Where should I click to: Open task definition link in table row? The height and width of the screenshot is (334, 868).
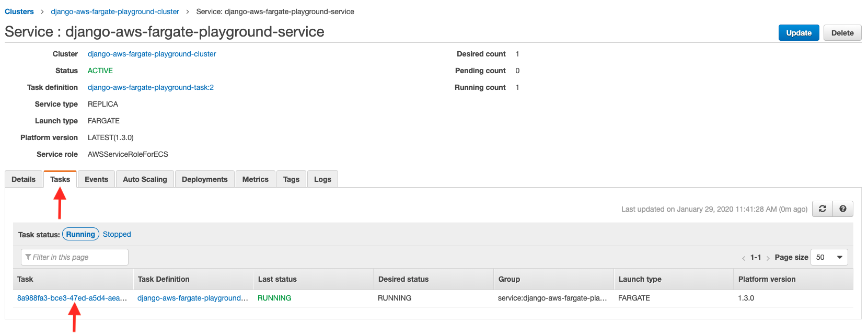pos(193,298)
